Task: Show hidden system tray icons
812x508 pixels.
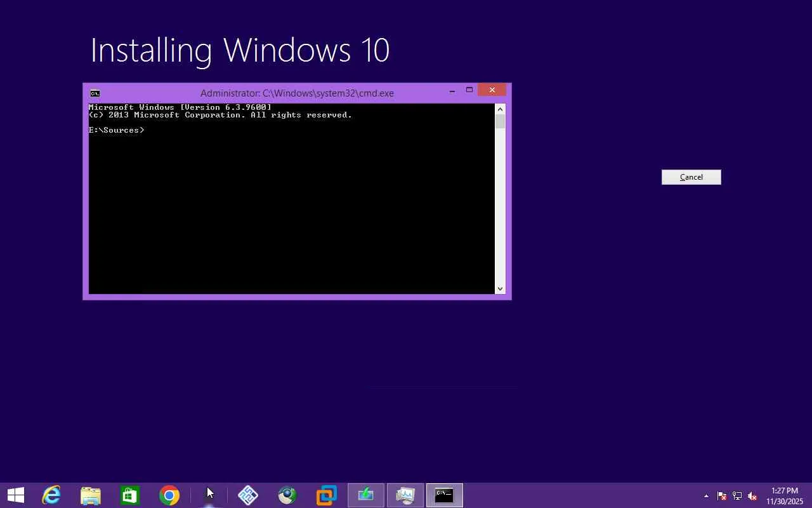Action: click(x=706, y=496)
